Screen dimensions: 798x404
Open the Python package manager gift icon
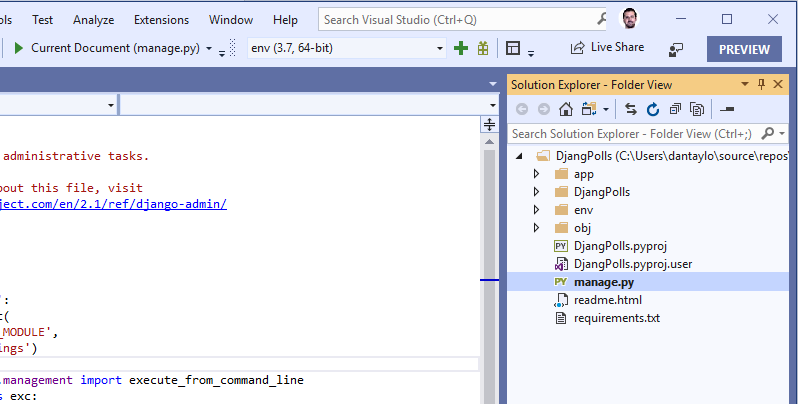[x=482, y=48]
